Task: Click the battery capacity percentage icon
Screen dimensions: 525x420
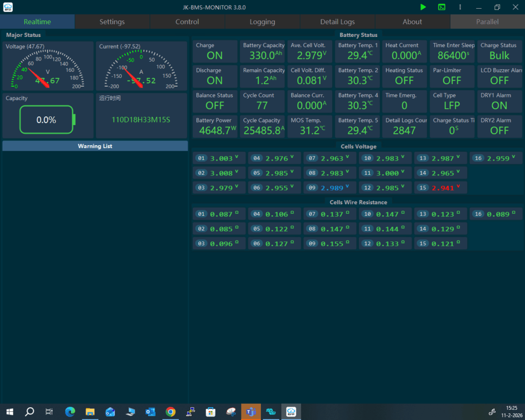Action: point(47,119)
